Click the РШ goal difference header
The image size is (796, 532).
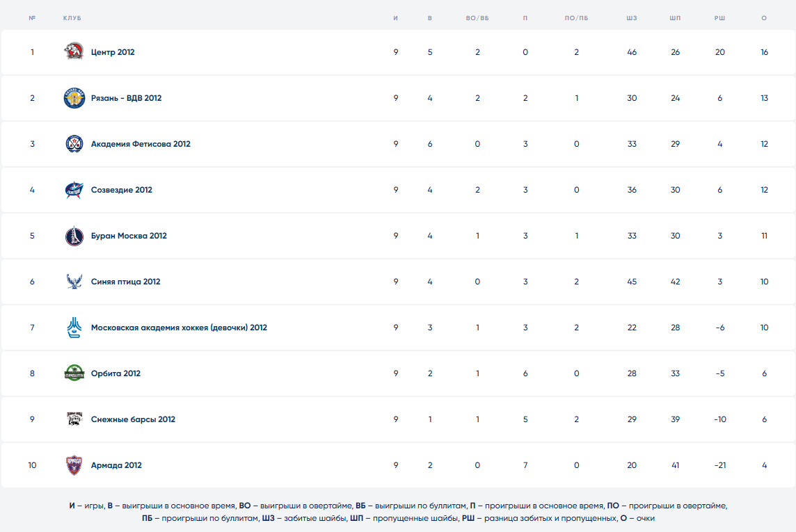(x=719, y=18)
